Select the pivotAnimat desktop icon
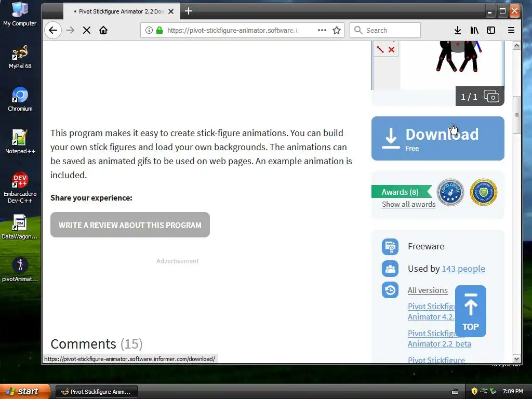 tap(20, 270)
